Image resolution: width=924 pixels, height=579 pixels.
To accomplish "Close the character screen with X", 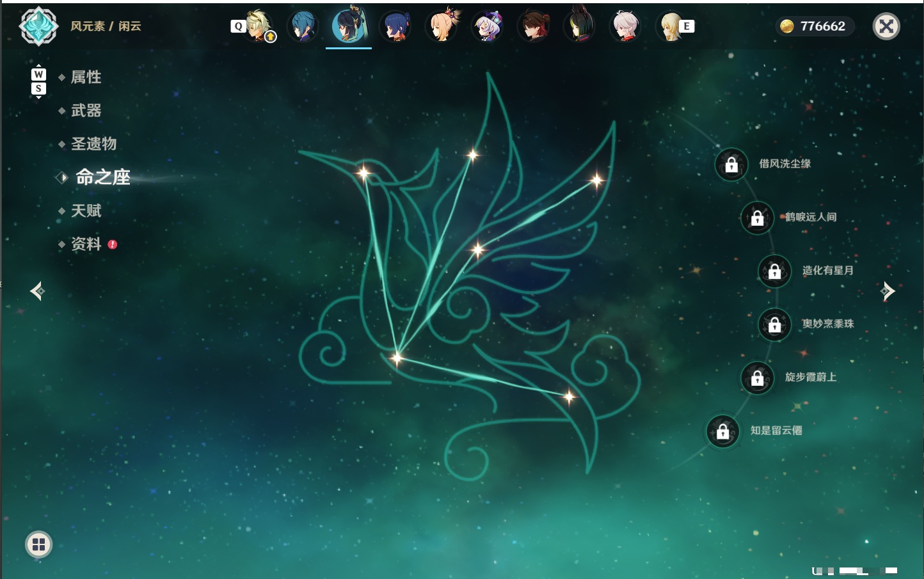I will pyautogui.click(x=886, y=26).
